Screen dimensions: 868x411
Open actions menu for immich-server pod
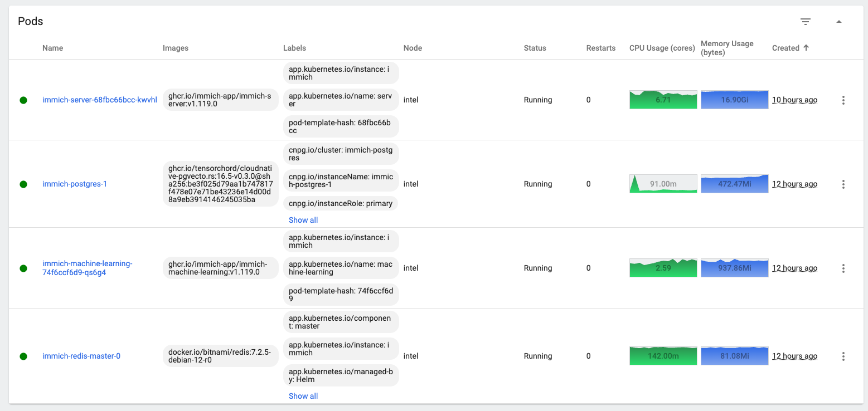(x=843, y=100)
